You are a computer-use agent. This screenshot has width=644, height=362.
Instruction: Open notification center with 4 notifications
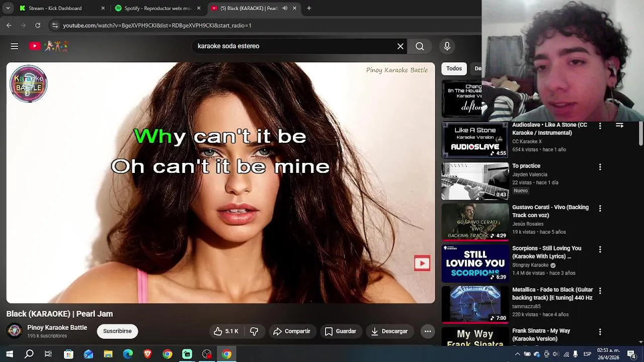pyautogui.click(x=632, y=354)
